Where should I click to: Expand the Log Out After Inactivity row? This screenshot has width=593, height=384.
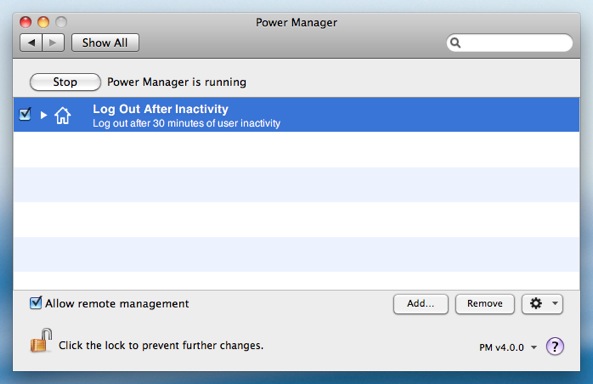coord(43,115)
